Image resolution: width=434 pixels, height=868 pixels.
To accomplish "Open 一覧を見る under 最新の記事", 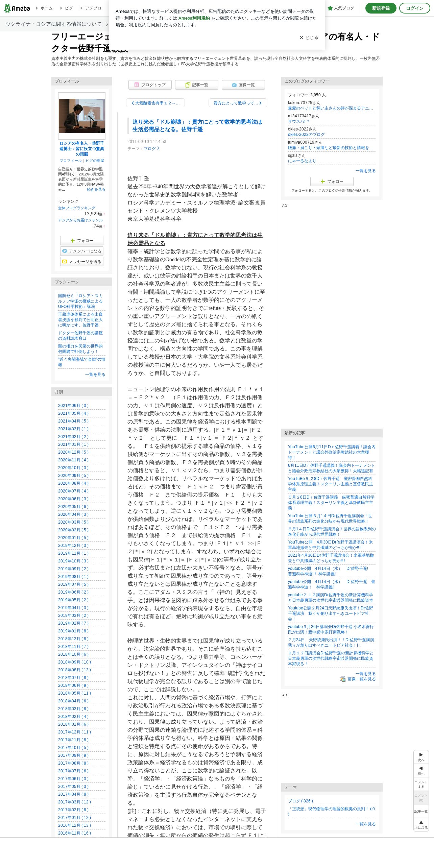I will [366, 674].
